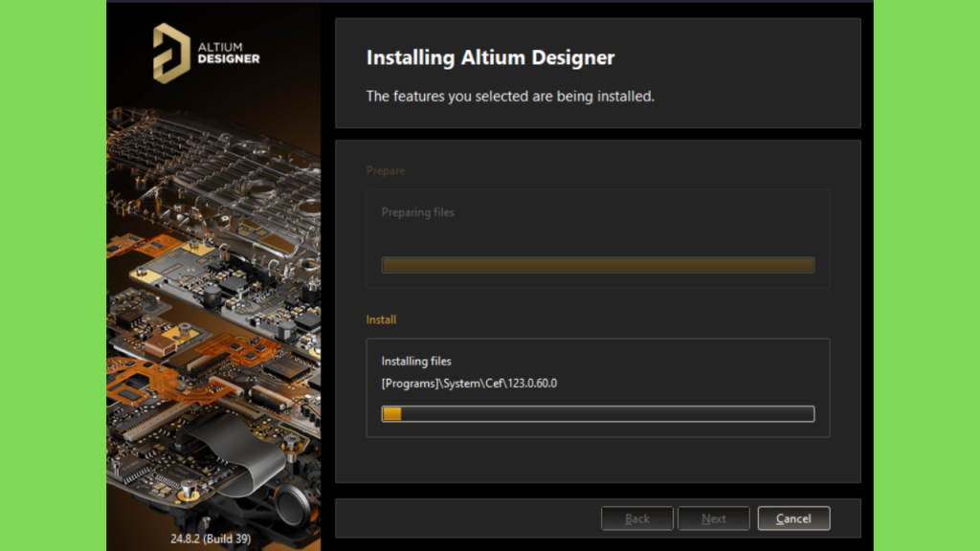Click 'The features you selected are being installed.' text

pyautogui.click(x=510, y=97)
